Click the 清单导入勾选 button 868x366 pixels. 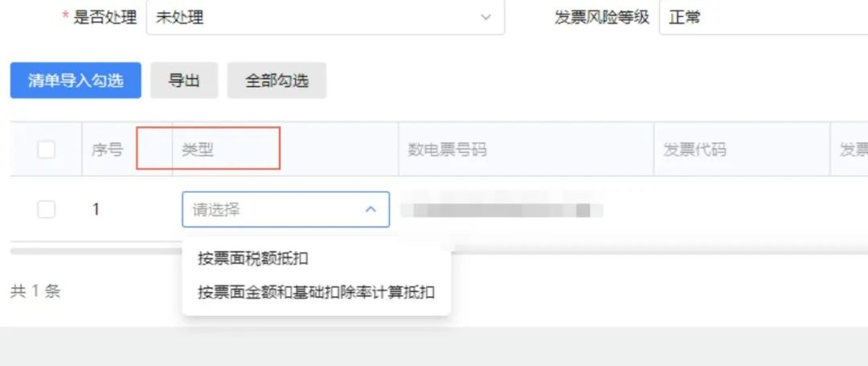[x=76, y=80]
